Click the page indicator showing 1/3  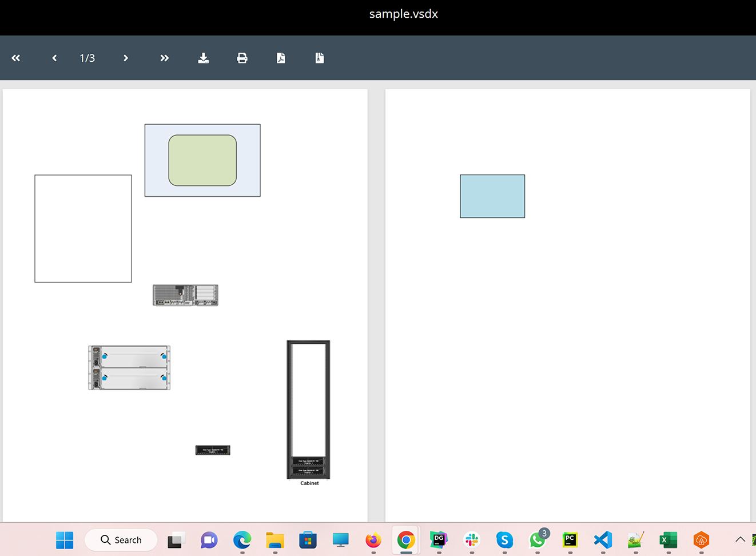click(x=87, y=58)
